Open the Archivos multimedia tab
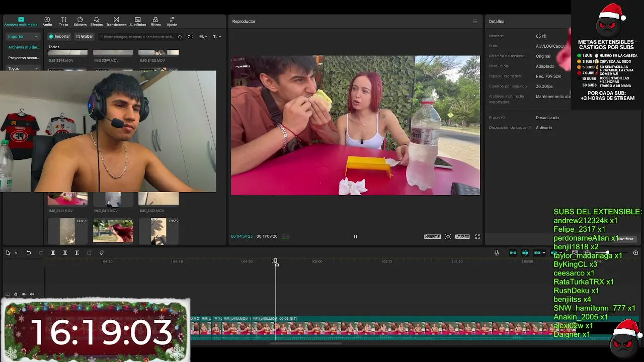The height and width of the screenshot is (362, 644). tap(21, 22)
